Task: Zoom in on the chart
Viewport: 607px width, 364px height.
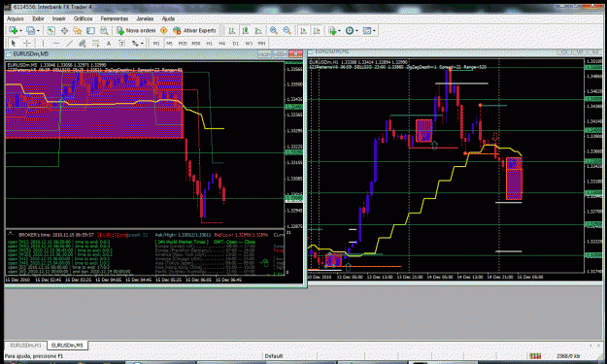Action: pos(274,30)
